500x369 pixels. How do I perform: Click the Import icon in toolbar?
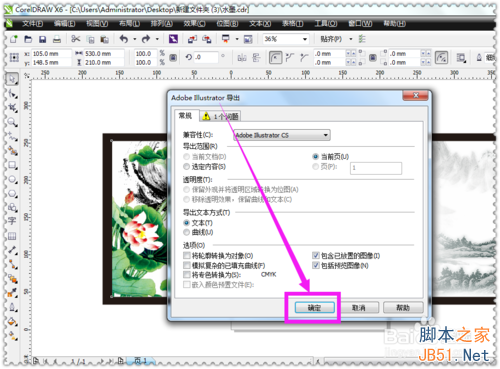[x=192, y=39]
